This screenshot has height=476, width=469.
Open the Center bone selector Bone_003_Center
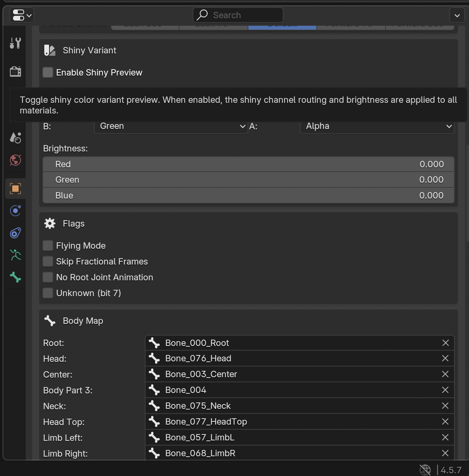click(x=299, y=374)
